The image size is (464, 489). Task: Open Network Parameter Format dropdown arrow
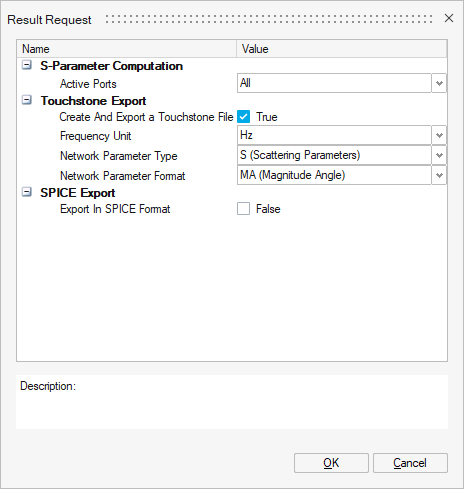pos(439,175)
